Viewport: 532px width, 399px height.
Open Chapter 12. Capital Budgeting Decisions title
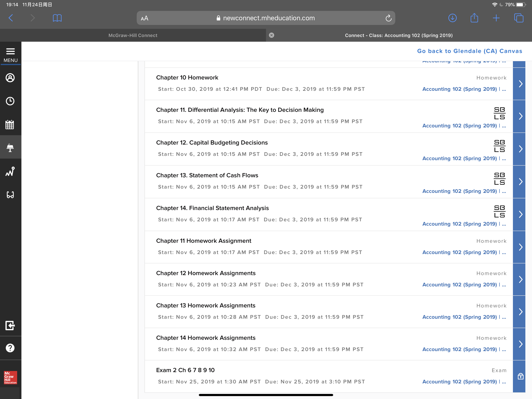point(212,142)
